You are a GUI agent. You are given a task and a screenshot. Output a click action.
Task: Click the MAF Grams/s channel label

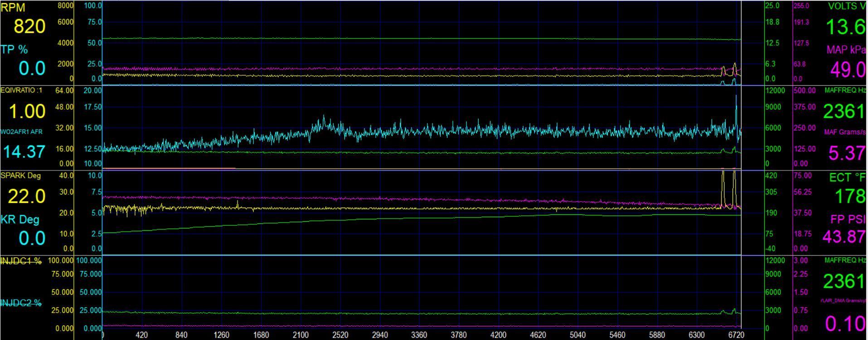(845, 132)
